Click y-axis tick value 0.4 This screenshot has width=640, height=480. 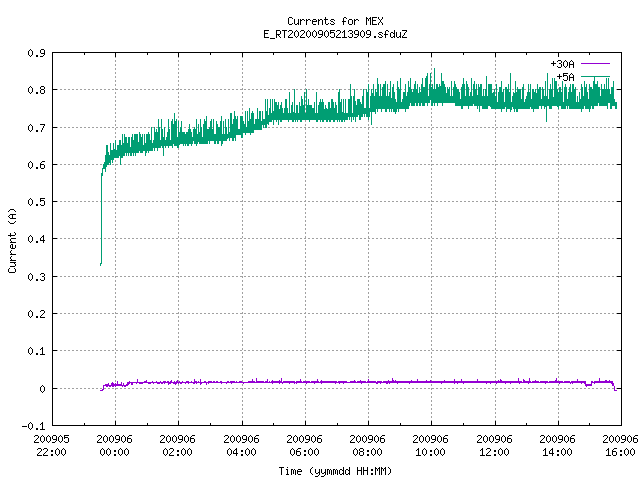[36, 239]
